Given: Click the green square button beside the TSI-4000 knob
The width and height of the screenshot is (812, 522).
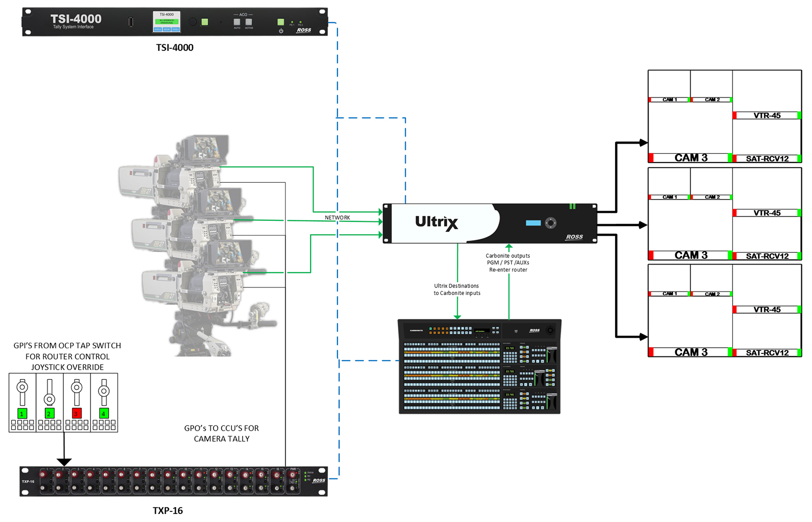Looking at the screenshot, I should click(205, 22).
